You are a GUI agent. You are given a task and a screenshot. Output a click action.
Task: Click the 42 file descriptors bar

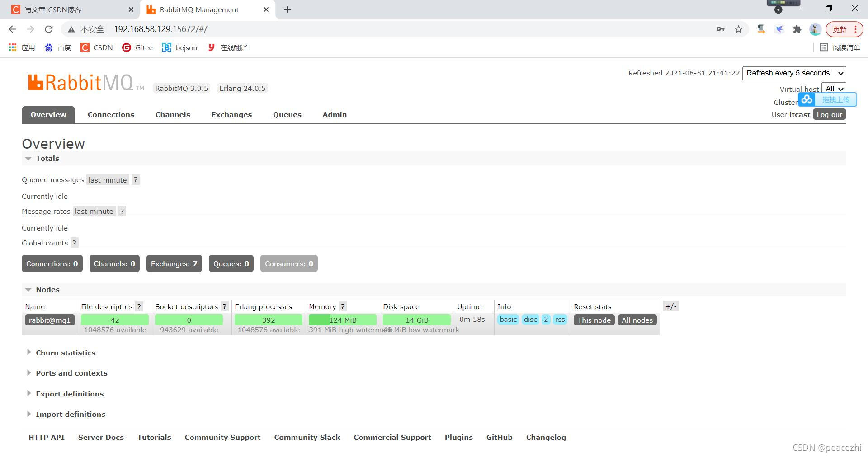[115, 320]
